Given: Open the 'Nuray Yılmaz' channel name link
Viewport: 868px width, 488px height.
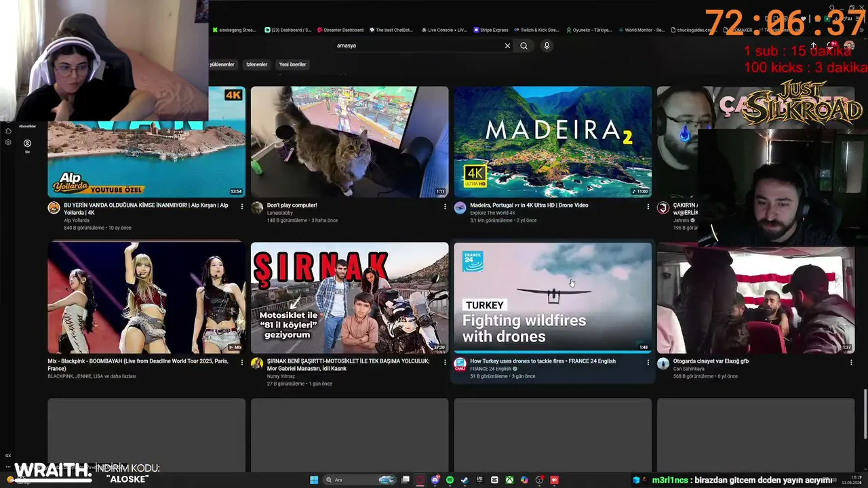Looking at the screenshot, I should click(x=281, y=376).
